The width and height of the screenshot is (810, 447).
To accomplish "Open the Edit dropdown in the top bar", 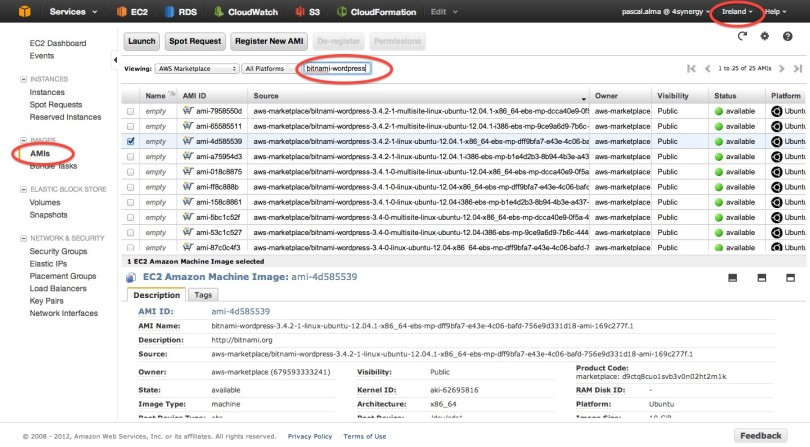I will click(444, 11).
